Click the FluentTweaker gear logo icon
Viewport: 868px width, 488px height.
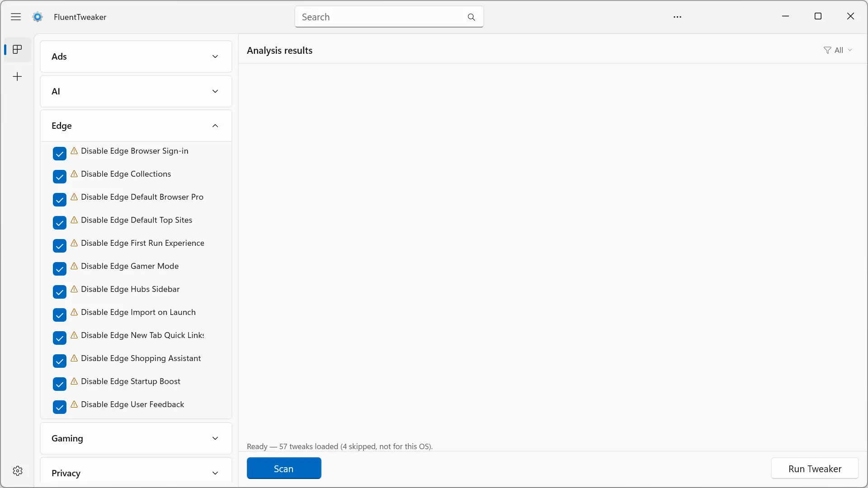click(38, 17)
